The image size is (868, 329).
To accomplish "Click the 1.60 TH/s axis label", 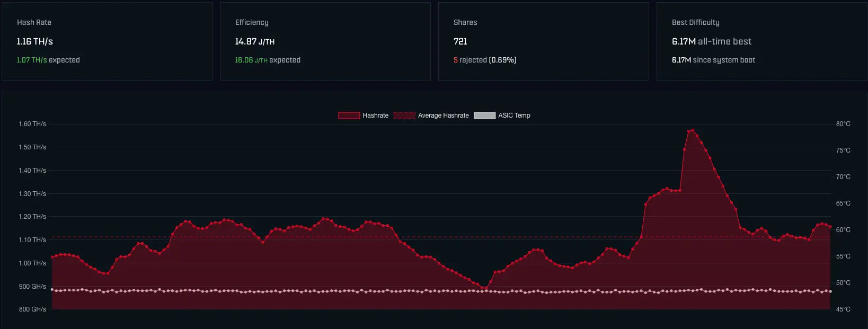I will 32,124.
